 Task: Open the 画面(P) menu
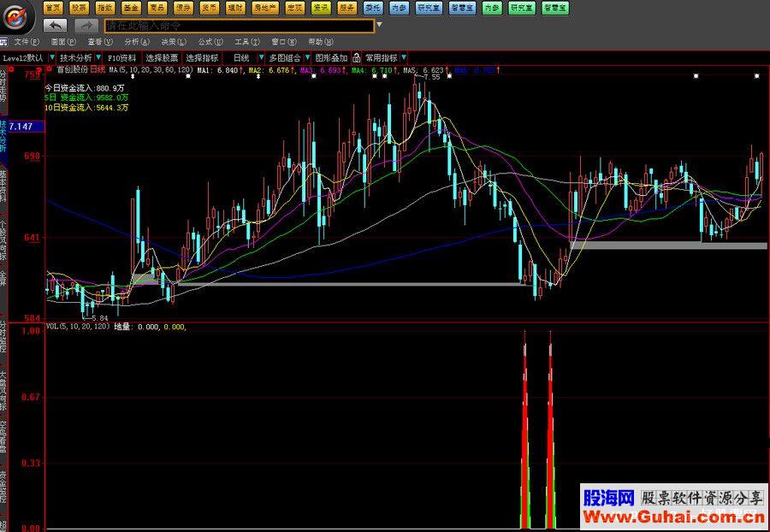coord(63,42)
